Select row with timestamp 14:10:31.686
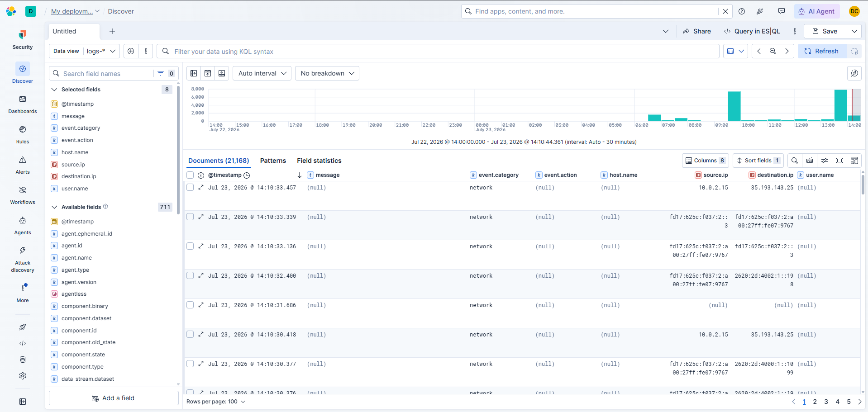 click(x=190, y=305)
